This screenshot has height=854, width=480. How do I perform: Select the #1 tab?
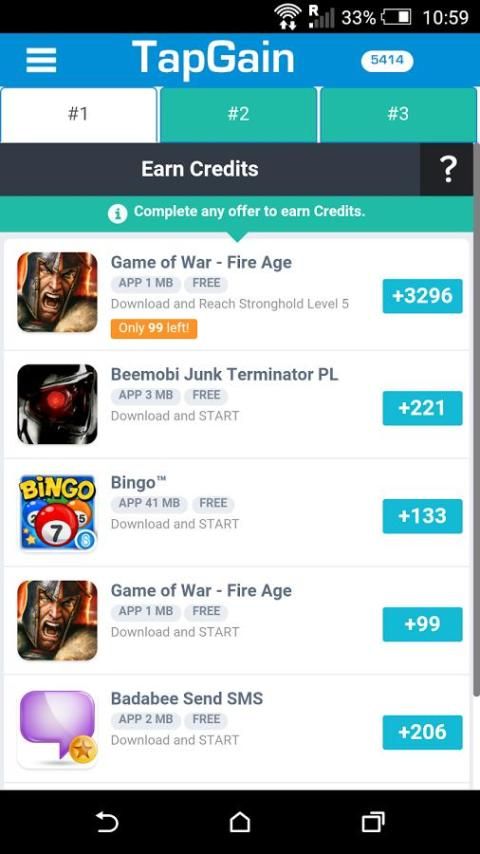[x=78, y=114]
